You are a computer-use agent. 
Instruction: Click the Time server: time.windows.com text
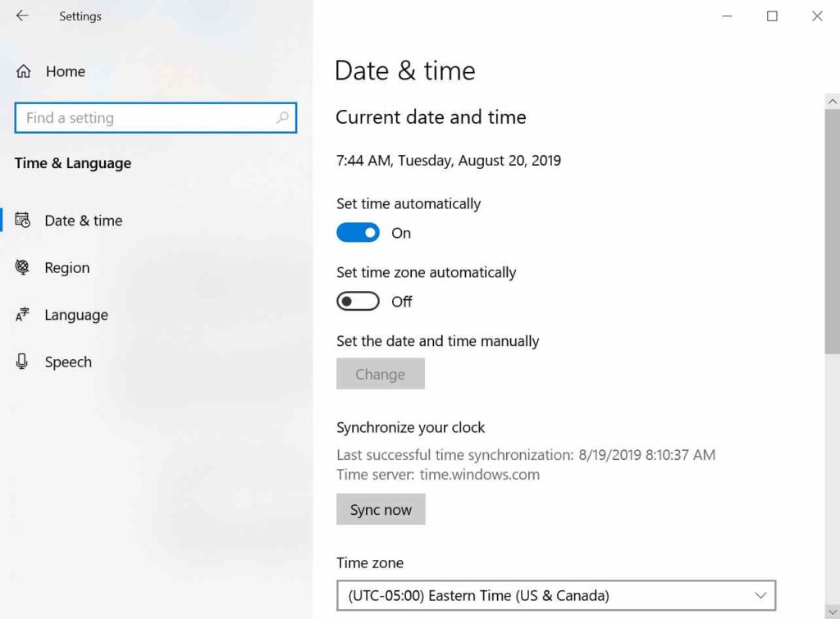coord(438,475)
